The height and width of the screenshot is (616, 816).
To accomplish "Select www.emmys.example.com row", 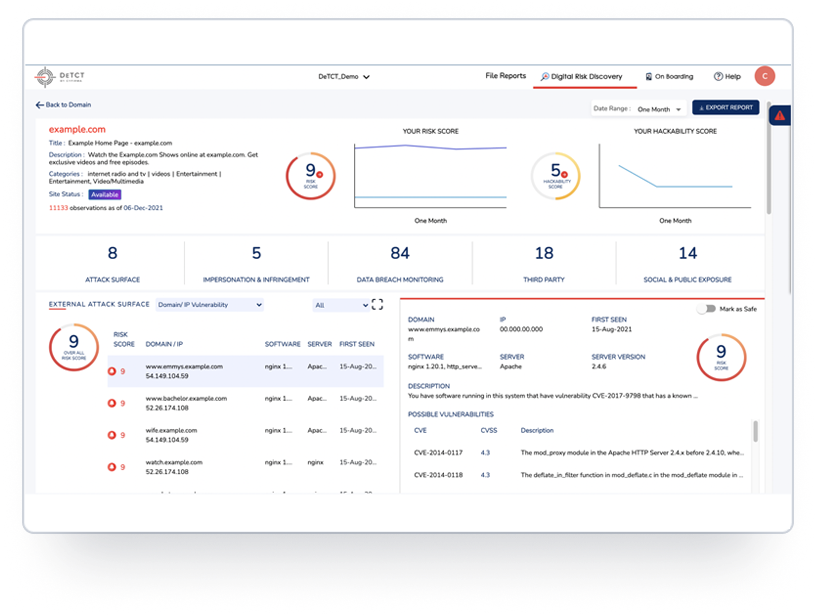I will tap(246, 371).
